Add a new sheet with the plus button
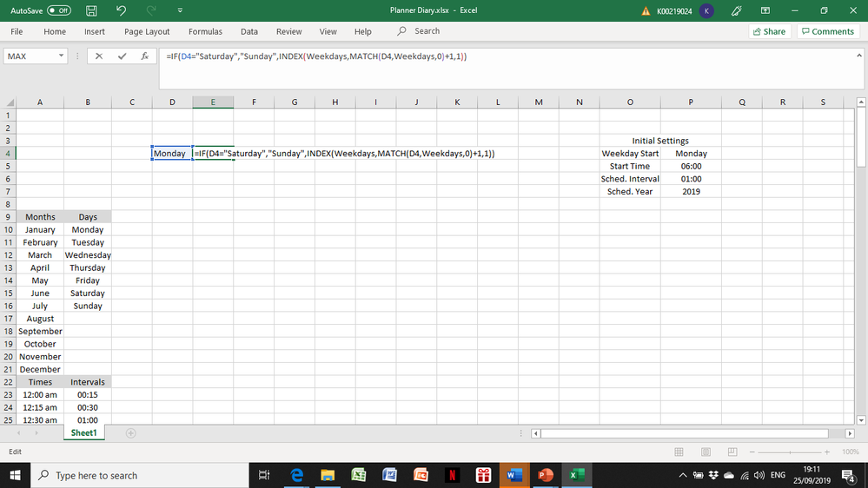 130,433
